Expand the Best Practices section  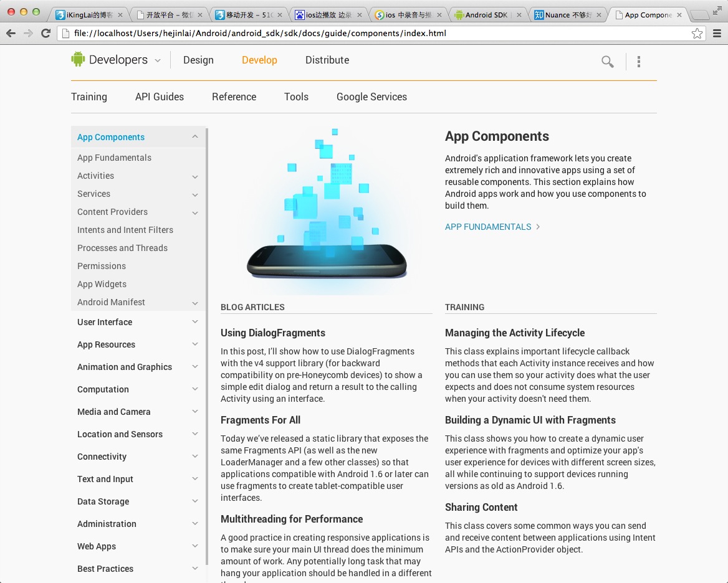195,568
